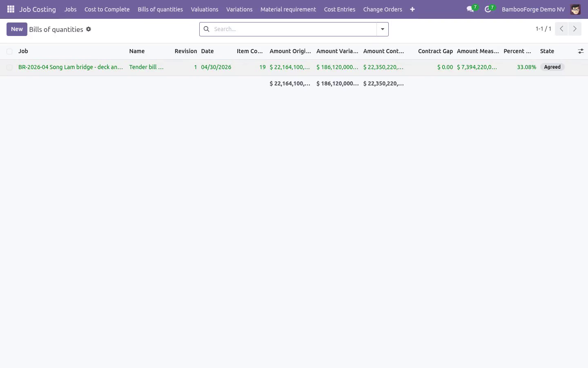Viewport: 588px width, 368px height.
Task: Check the BR-2026-04 row checkbox
Action: 9,67
